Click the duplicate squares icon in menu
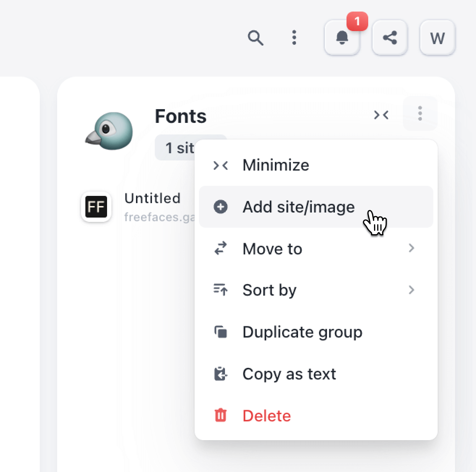 221,332
